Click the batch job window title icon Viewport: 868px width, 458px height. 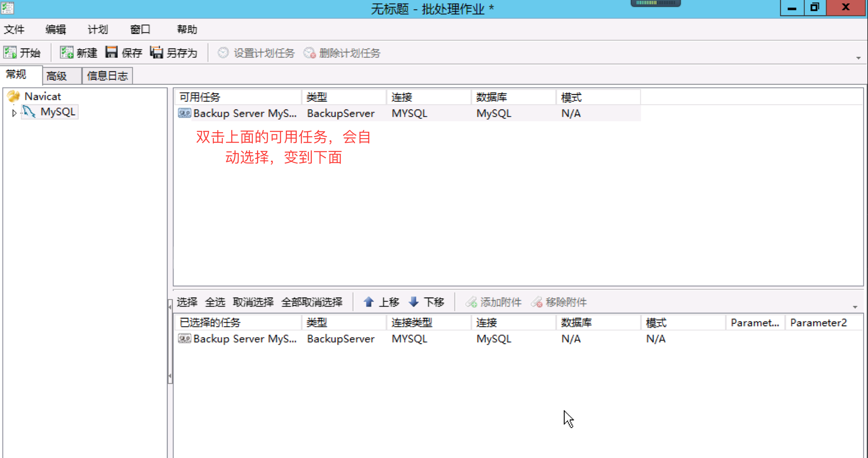click(8, 8)
